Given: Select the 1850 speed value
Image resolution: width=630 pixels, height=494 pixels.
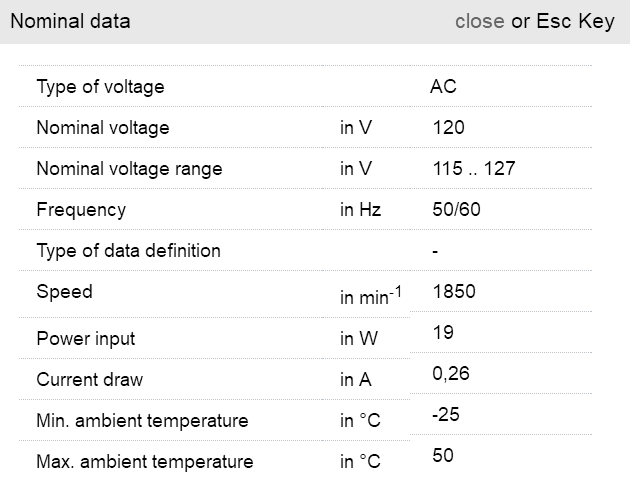Looking at the screenshot, I should (454, 292).
